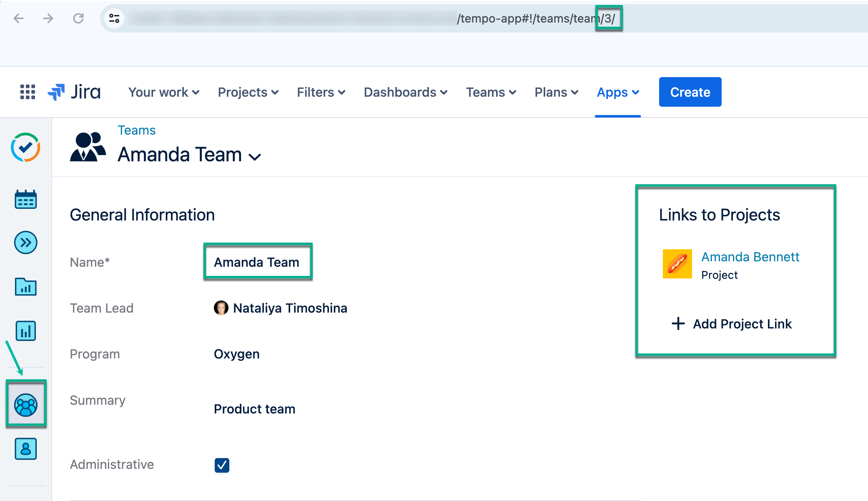Toggle the browser address bar permissions control
The image size is (868, 501).
coord(114,18)
